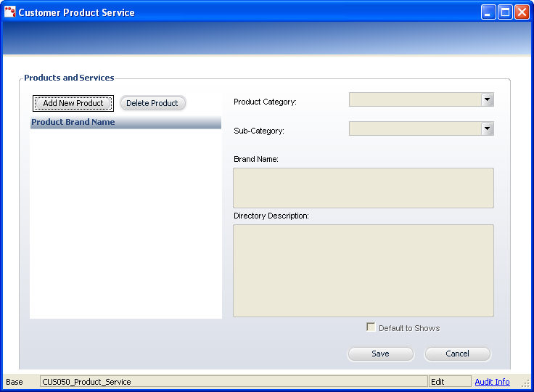Save the product service form
Viewport: 534px width, 392px height.
[381, 354]
